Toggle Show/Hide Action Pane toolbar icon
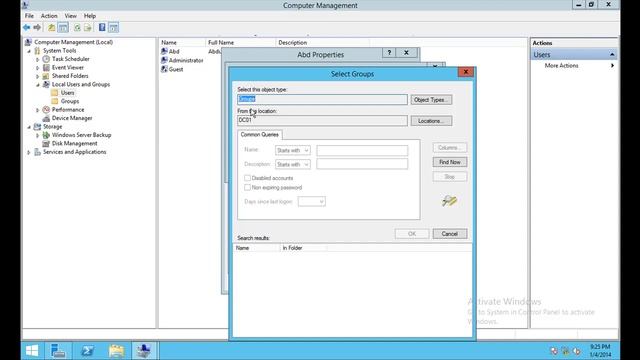Viewport: 640px width, 360px height. pos(113,27)
